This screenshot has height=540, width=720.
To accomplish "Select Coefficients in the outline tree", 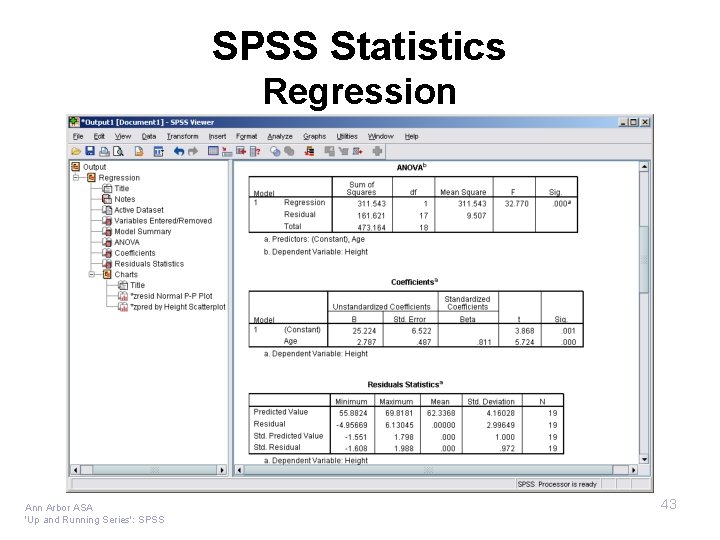I will [135, 253].
